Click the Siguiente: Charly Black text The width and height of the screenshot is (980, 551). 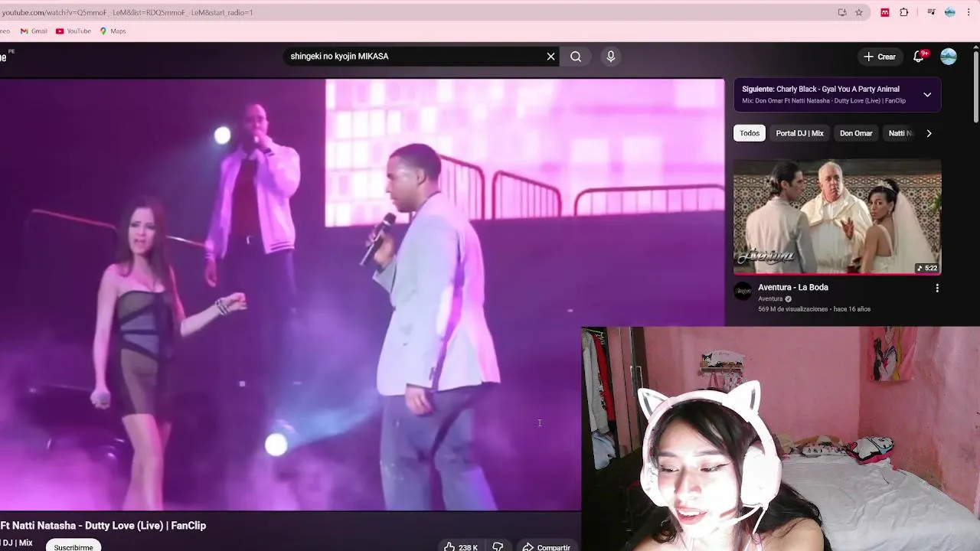click(x=821, y=90)
